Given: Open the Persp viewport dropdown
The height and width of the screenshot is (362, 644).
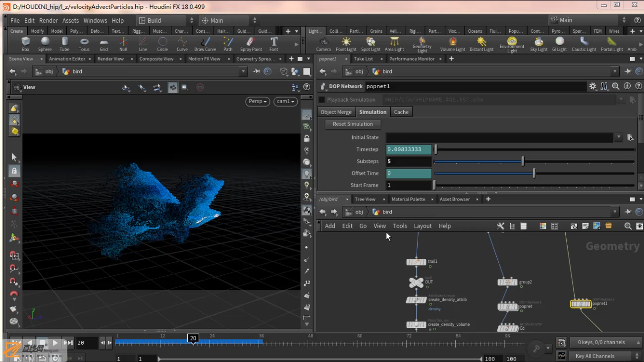Looking at the screenshot, I should [258, 101].
